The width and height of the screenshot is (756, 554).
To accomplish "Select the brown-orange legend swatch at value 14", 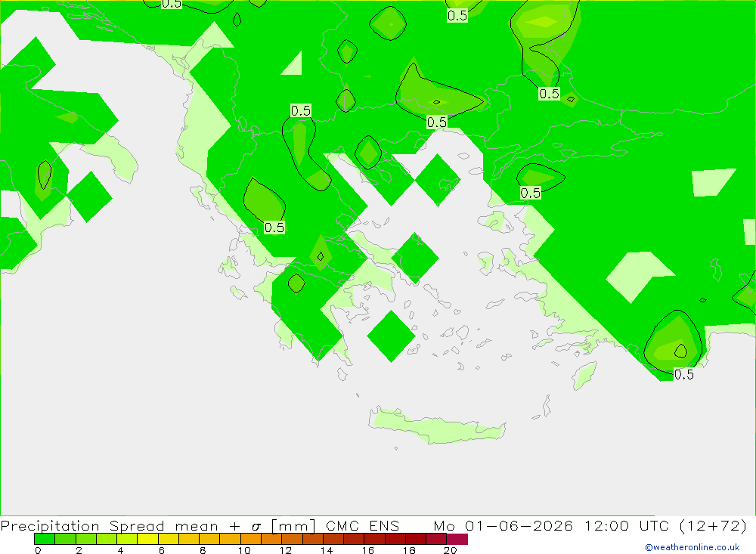I will [333, 539].
